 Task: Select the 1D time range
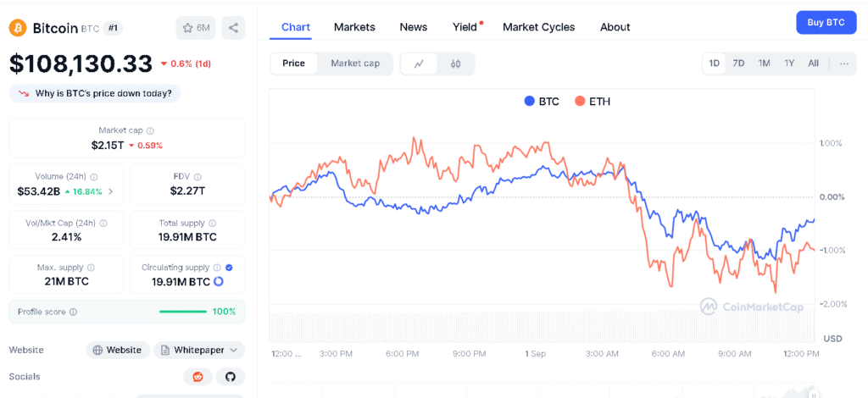(714, 64)
